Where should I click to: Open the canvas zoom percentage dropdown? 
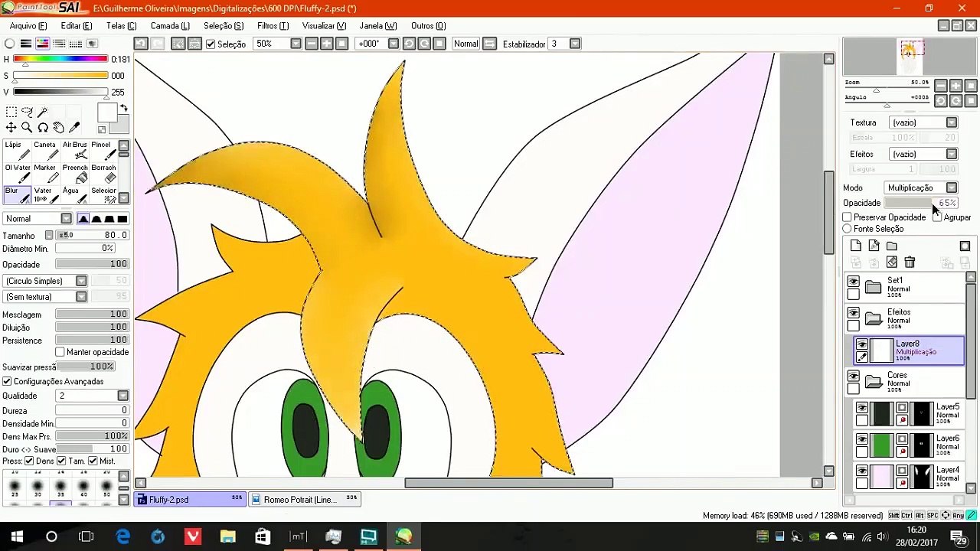click(x=296, y=44)
